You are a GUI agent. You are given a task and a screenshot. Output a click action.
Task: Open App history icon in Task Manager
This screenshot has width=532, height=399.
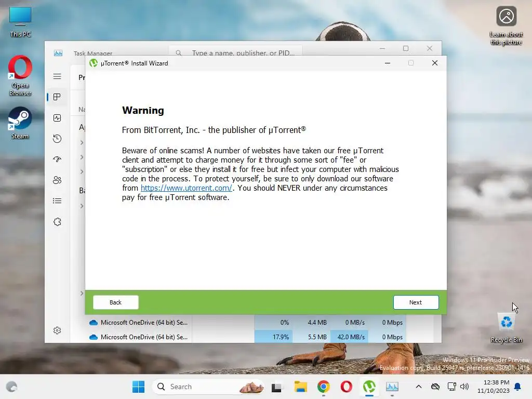[x=57, y=138]
